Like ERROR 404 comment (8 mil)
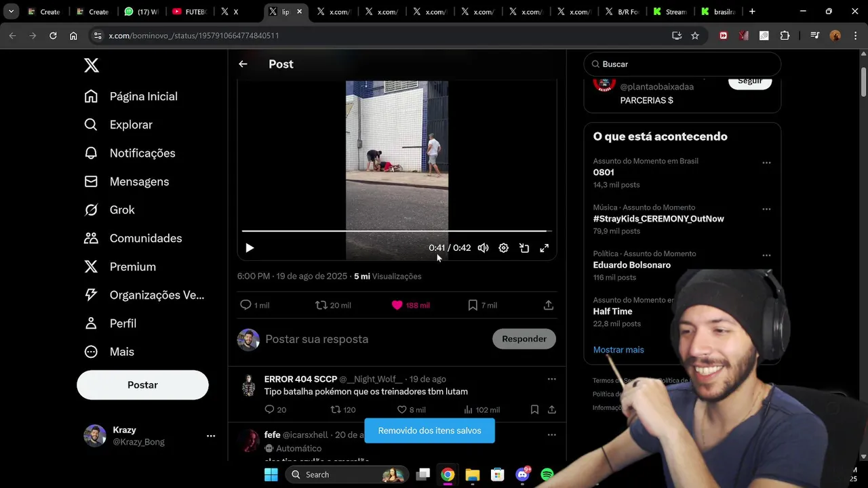 pyautogui.click(x=411, y=409)
